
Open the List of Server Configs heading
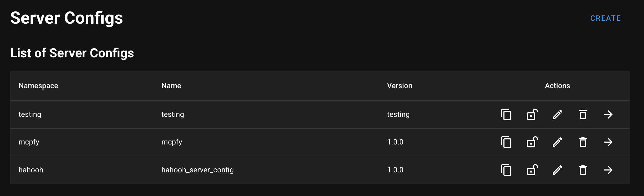[72, 53]
